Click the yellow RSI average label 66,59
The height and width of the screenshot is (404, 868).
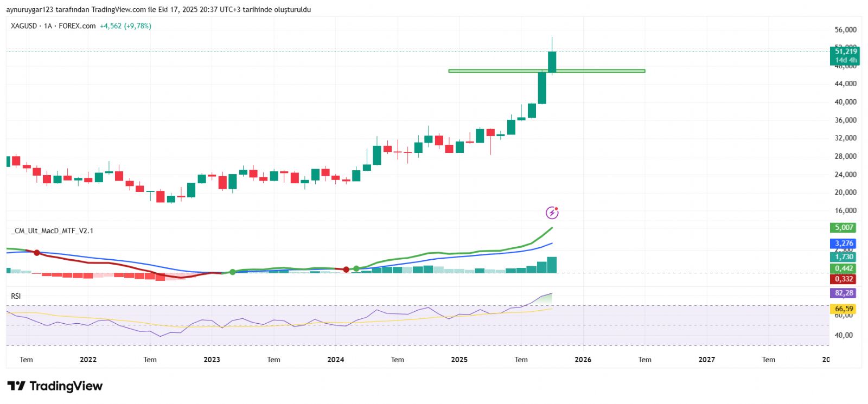tap(844, 309)
